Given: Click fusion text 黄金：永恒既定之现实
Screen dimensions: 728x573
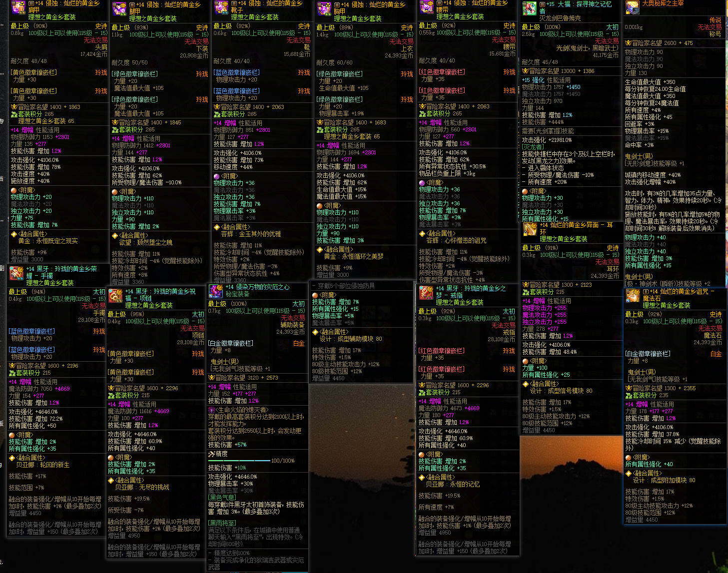Looking at the screenshot, I should pos(48,241).
